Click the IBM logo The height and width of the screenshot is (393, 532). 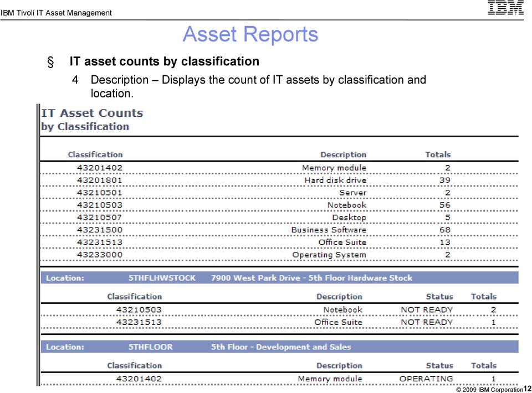click(505, 7)
